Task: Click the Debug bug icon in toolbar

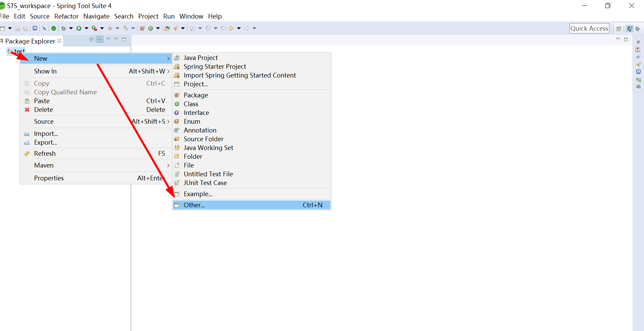Action: (x=63, y=28)
